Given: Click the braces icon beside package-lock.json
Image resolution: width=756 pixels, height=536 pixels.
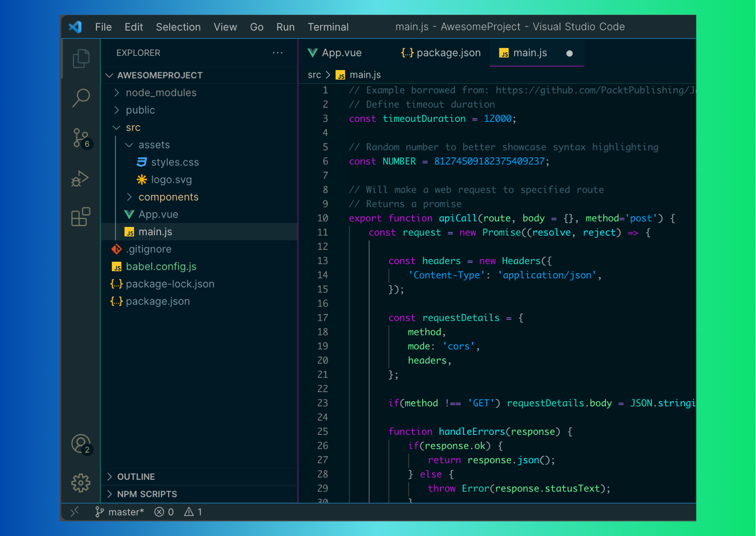Looking at the screenshot, I should (x=116, y=284).
